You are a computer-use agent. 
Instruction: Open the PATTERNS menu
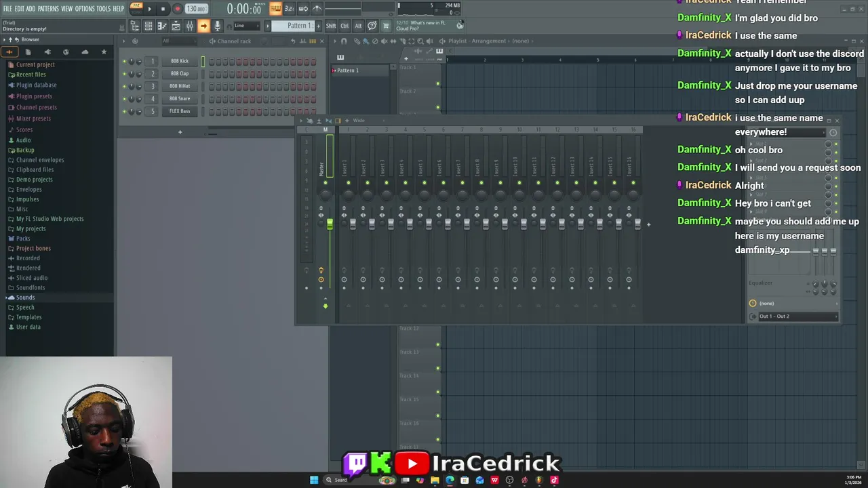(x=48, y=9)
